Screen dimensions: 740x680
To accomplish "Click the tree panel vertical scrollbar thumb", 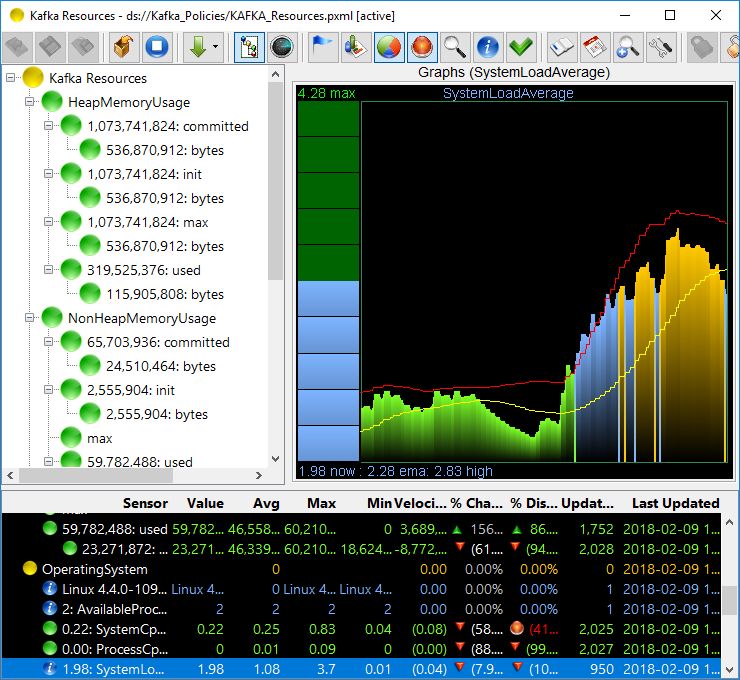I will (x=275, y=181).
